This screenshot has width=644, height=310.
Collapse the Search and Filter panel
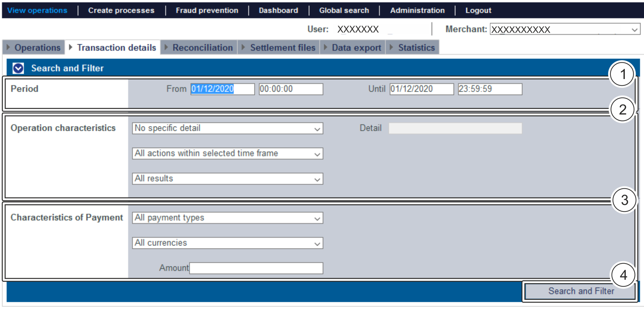(x=18, y=68)
